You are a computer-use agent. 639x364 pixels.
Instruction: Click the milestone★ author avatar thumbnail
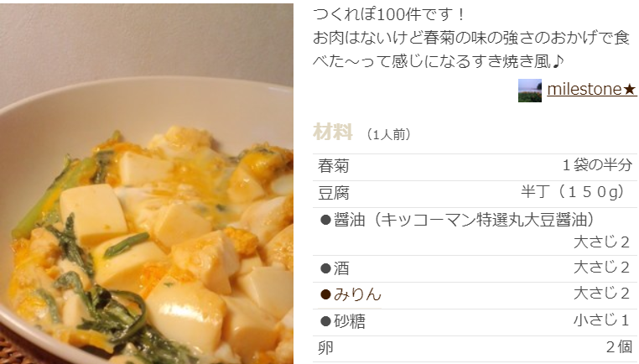pos(530,91)
